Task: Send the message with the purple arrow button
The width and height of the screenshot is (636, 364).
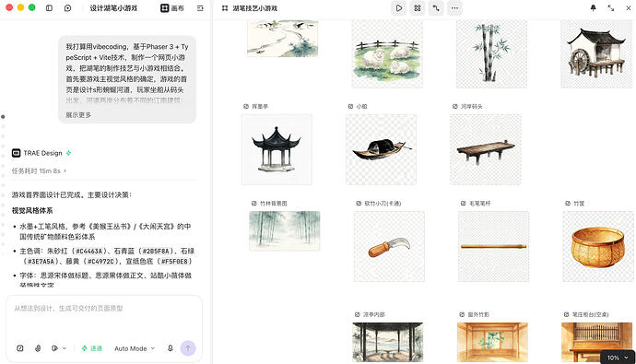Action: pyautogui.click(x=188, y=348)
